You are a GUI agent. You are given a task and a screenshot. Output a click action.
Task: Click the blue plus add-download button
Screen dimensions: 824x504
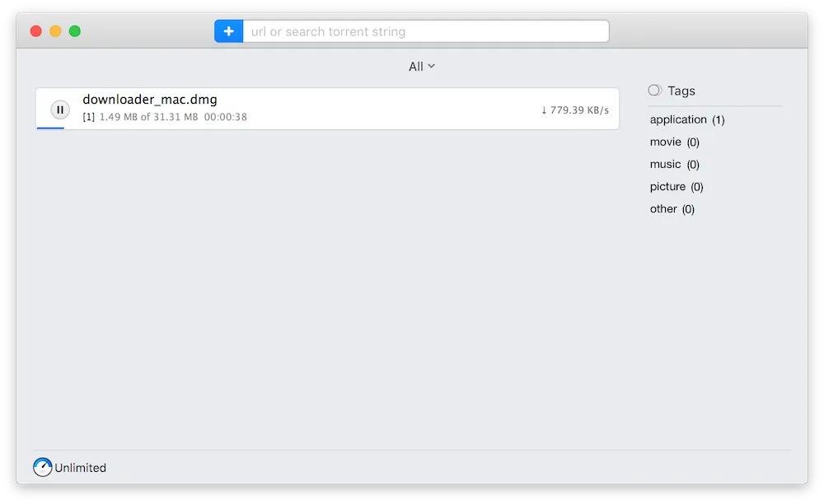228,31
